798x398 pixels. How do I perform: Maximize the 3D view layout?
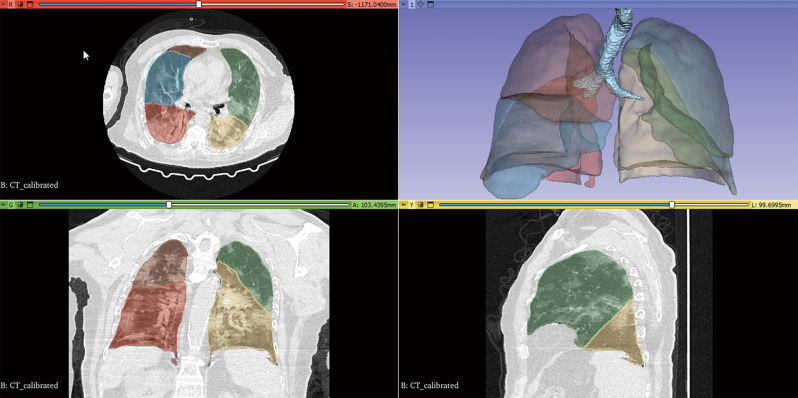[431, 4]
